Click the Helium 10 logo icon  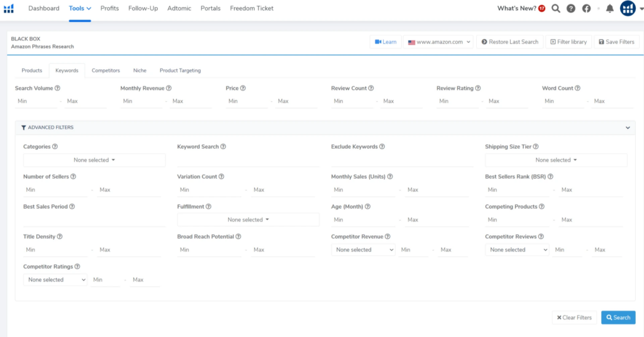point(9,8)
